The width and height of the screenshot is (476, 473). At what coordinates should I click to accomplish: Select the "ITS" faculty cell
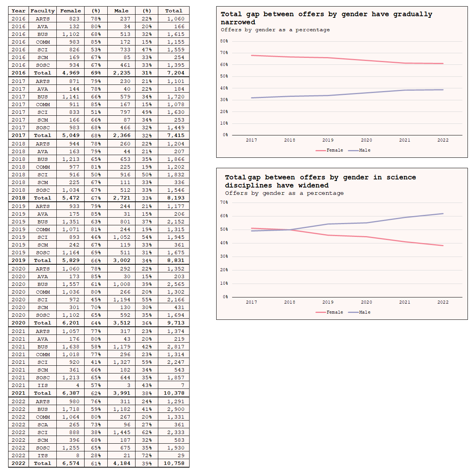click(x=42, y=456)
